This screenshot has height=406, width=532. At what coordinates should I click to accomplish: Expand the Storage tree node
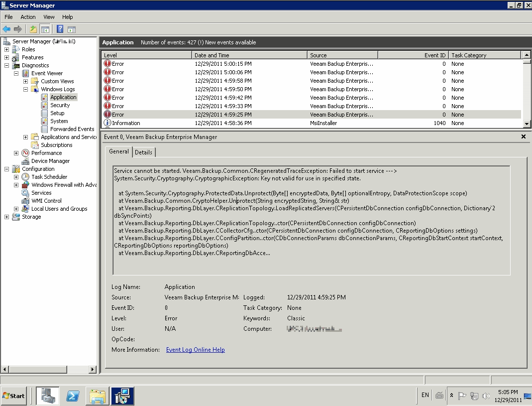point(6,217)
